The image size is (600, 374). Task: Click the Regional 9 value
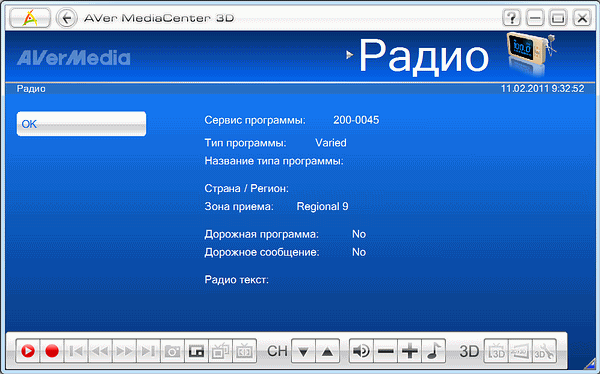pos(322,207)
